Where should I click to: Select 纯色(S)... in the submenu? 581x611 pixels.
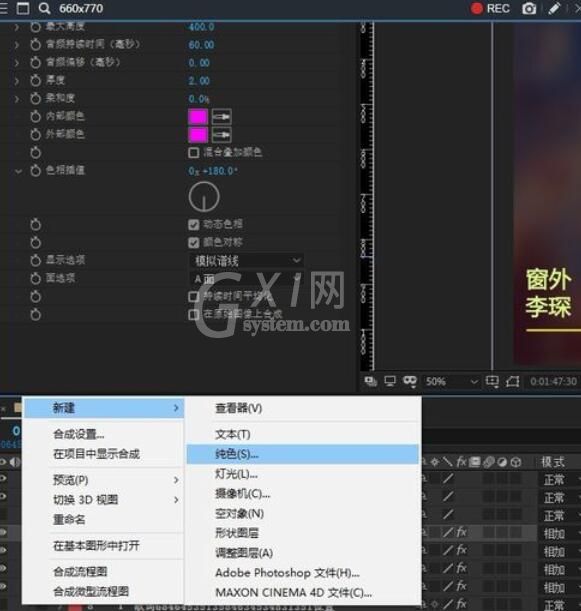tap(302, 454)
